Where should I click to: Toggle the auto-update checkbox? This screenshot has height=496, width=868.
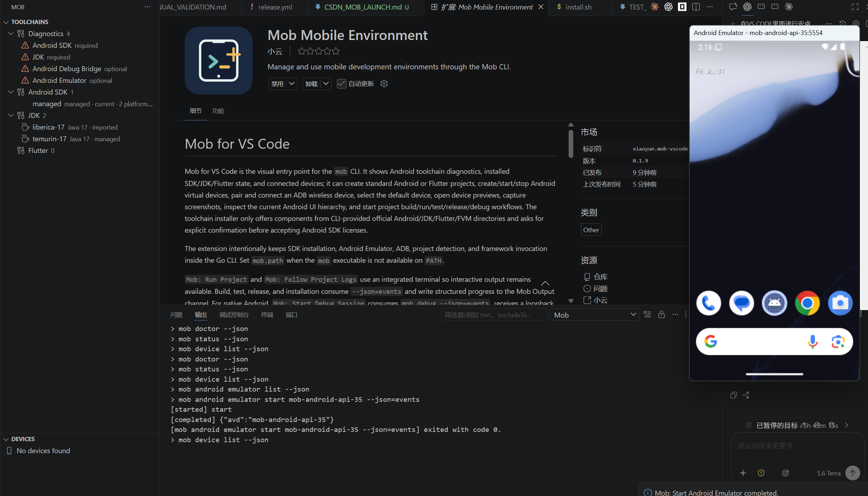tap(341, 84)
